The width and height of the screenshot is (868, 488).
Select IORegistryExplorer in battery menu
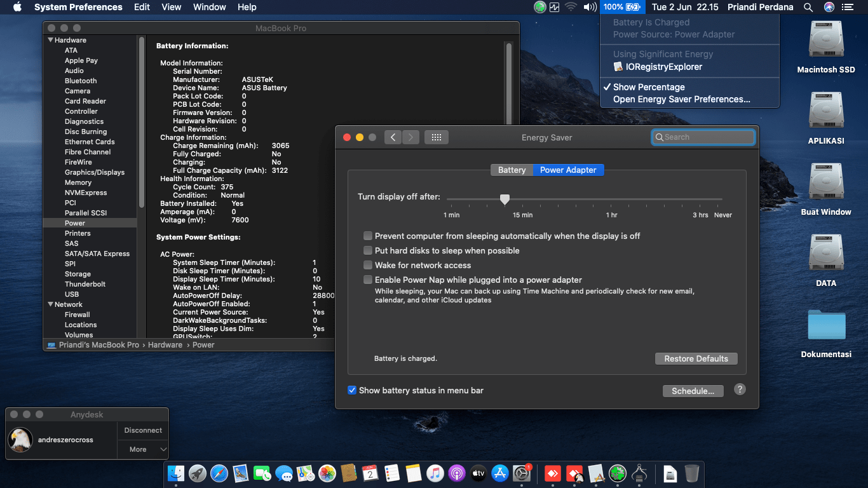point(689,67)
